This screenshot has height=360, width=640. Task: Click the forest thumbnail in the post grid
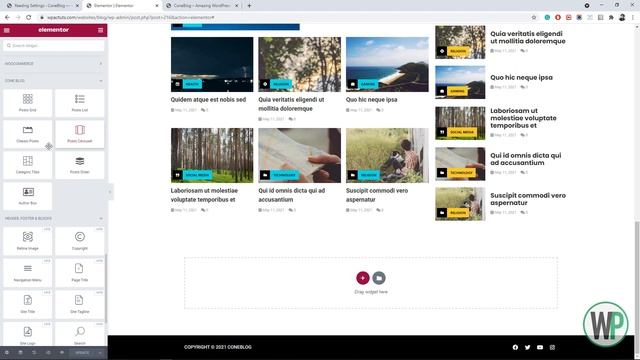click(x=212, y=156)
